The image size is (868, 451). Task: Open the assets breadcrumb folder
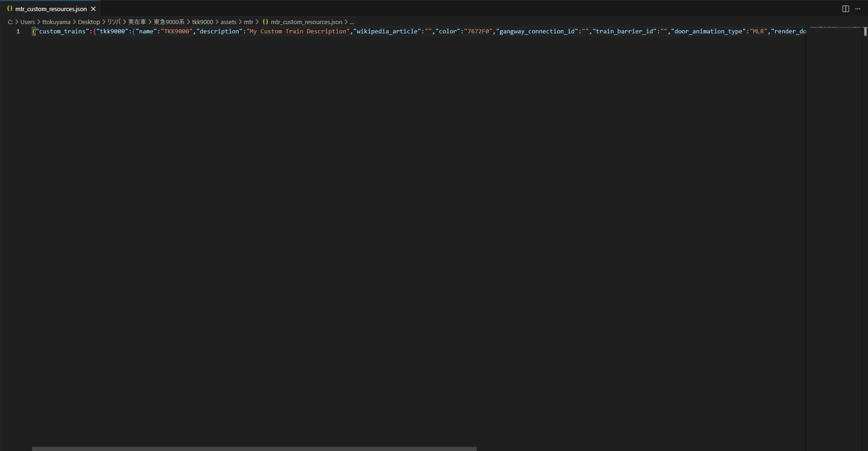tap(228, 22)
